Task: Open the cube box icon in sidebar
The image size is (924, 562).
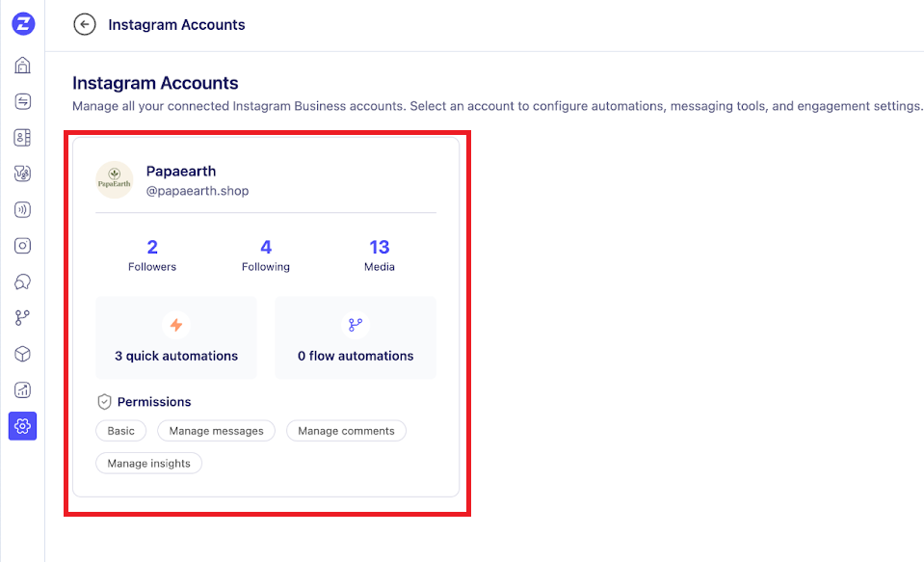Action: point(22,354)
